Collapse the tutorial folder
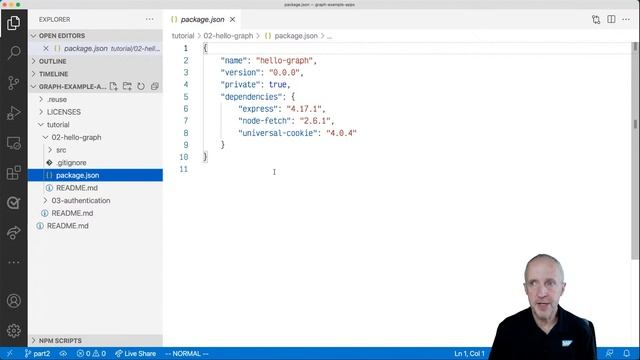 pyautogui.click(x=96, y=124)
